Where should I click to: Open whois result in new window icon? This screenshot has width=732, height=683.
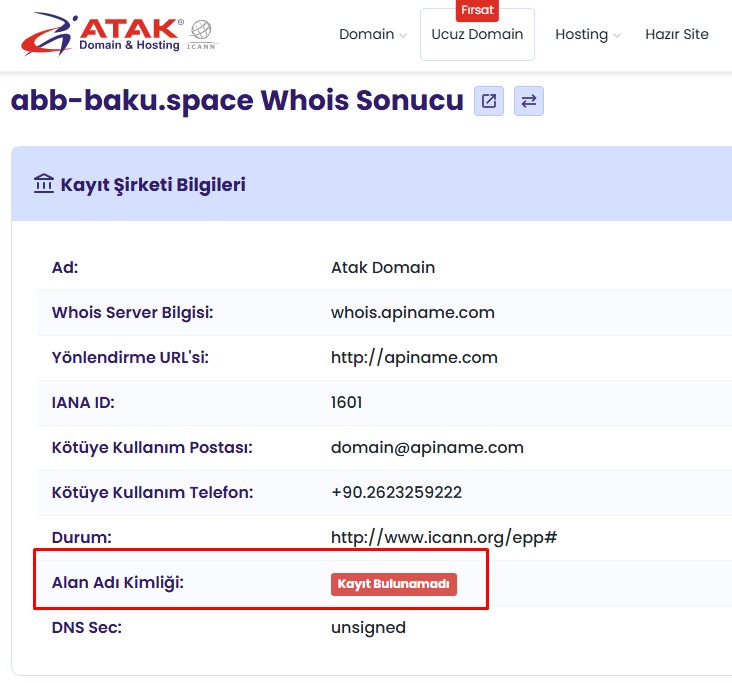(x=489, y=101)
